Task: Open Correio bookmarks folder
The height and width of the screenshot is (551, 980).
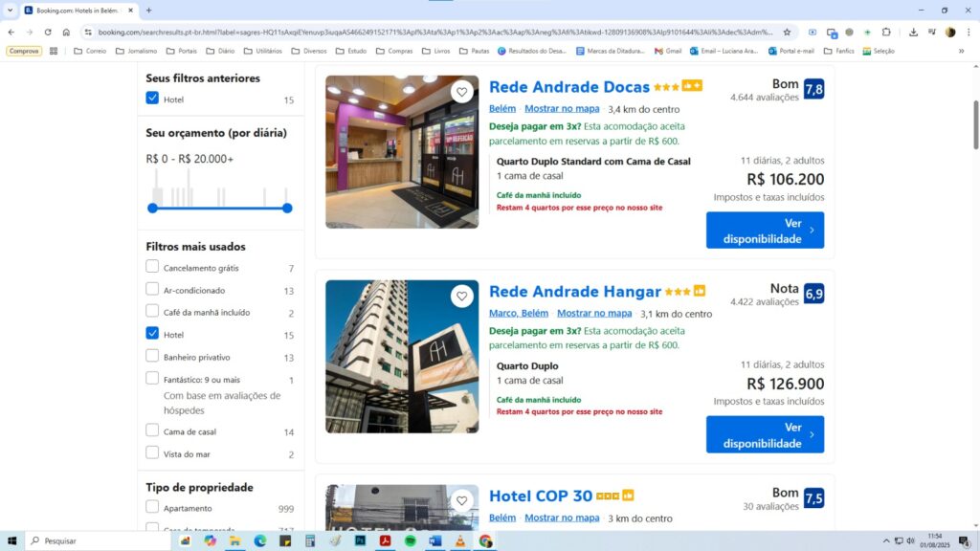Action: (x=90, y=52)
